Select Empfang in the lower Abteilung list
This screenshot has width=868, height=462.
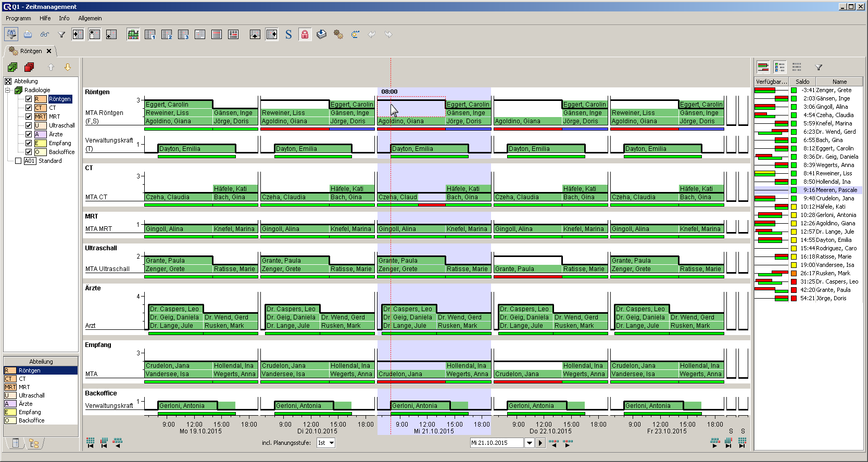tap(30, 412)
